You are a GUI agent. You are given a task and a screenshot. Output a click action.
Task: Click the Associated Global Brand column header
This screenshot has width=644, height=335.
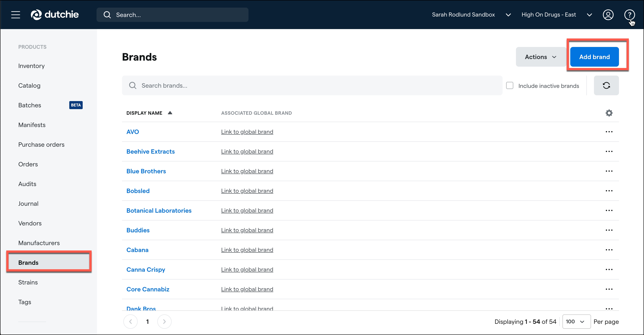(x=257, y=113)
